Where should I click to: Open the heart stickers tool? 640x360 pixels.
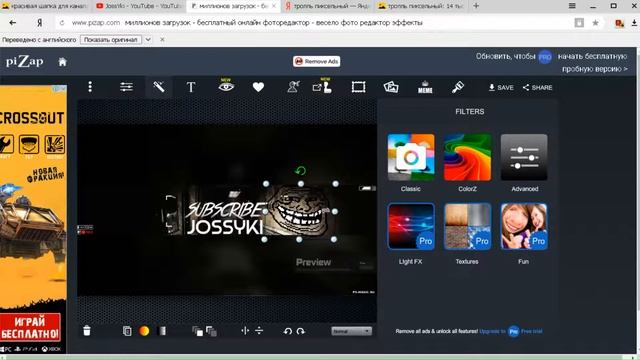pyautogui.click(x=258, y=87)
